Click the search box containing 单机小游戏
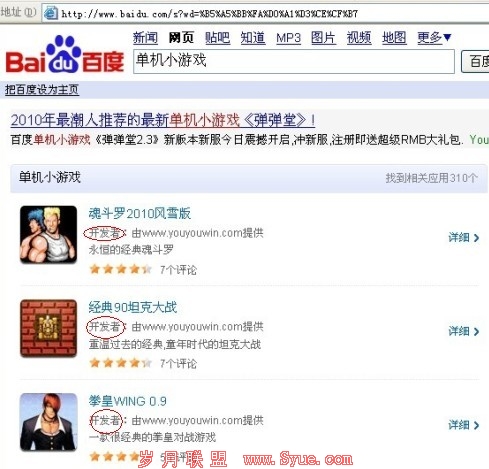This screenshot has height=469, width=489. click(x=294, y=61)
